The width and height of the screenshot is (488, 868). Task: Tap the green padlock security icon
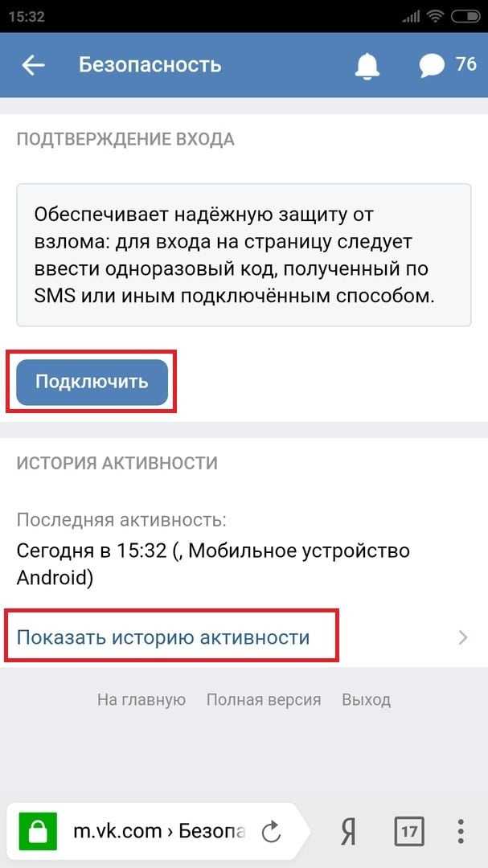pyautogui.click(x=39, y=831)
